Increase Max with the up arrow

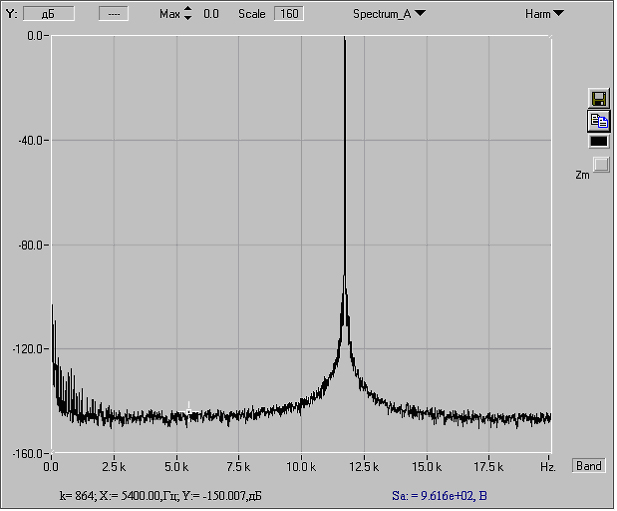(187, 10)
